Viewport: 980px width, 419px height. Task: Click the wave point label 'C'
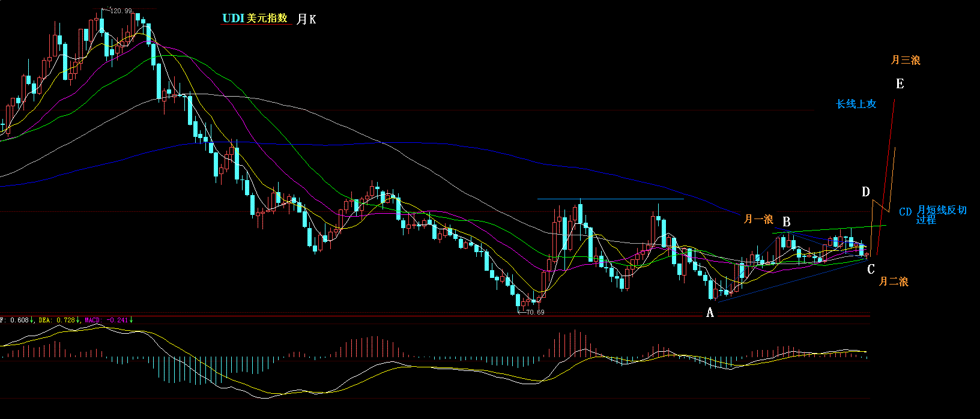(871, 270)
